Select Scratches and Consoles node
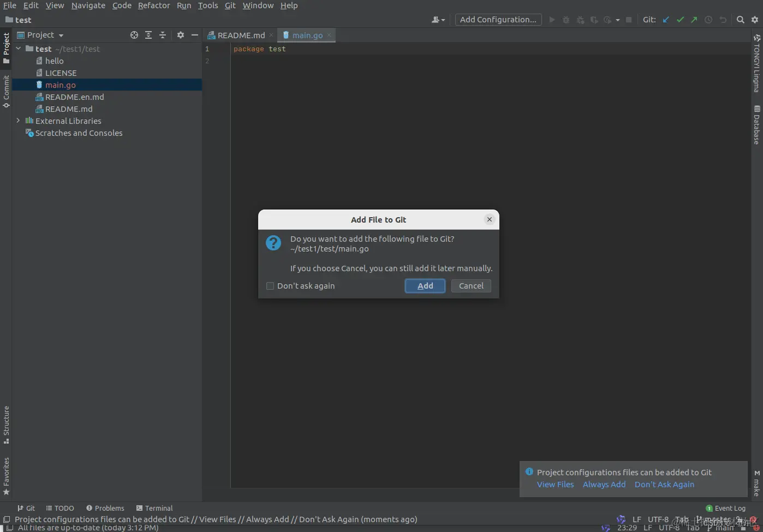 coord(79,133)
